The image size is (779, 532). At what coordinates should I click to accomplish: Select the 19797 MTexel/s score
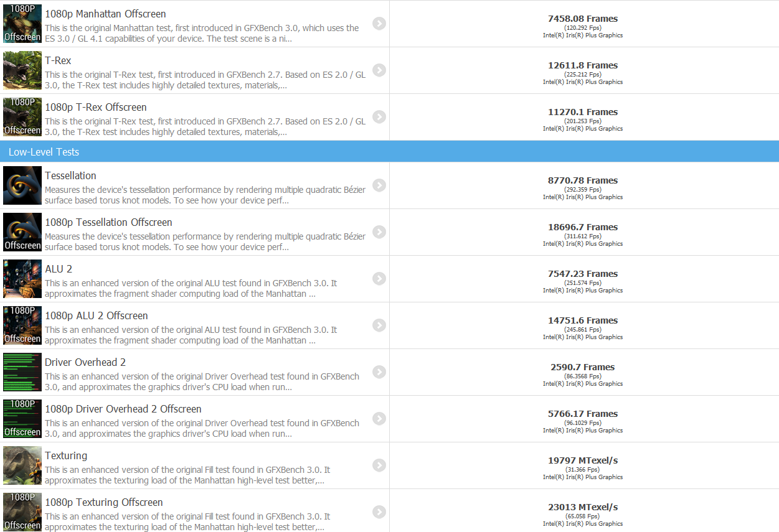tap(583, 460)
